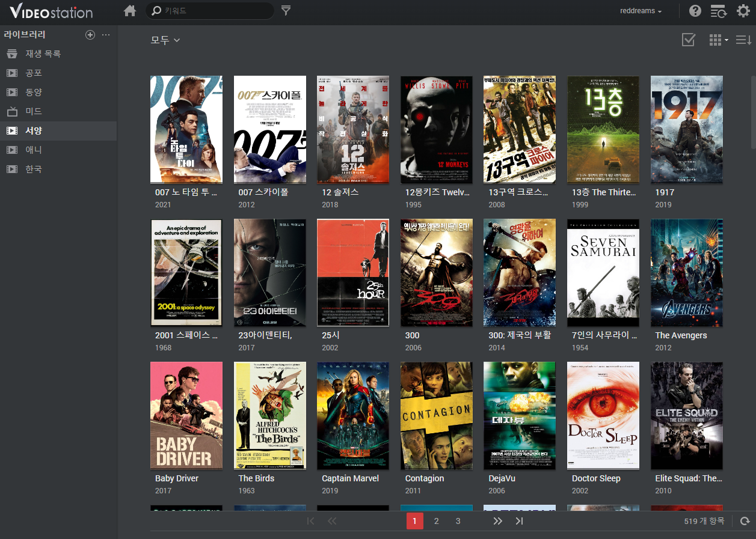This screenshot has height=539, width=756.
Task: Click the current page 1 button
Action: (415, 521)
